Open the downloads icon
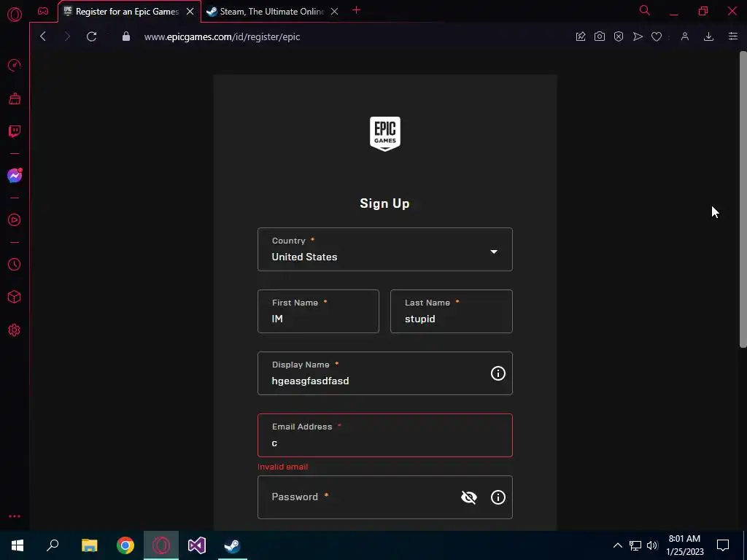The width and height of the screenshot is (747, 560). click(708, 36)
